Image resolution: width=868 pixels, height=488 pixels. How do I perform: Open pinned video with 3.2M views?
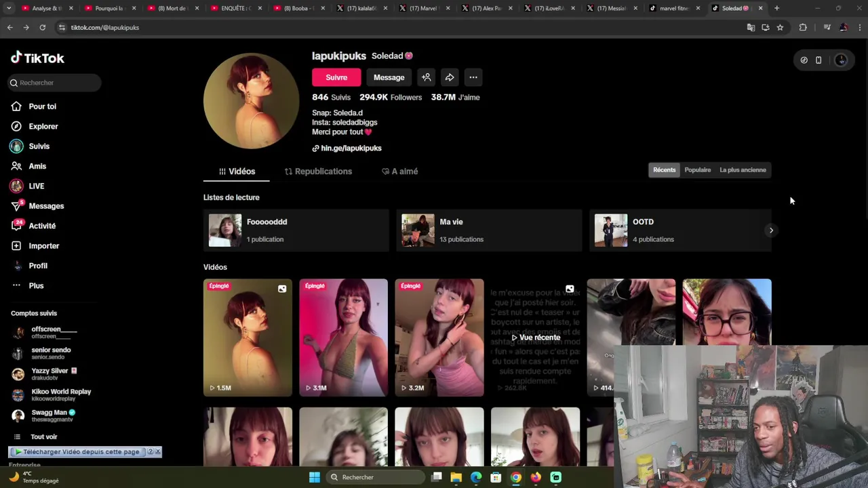coord(439,338)
